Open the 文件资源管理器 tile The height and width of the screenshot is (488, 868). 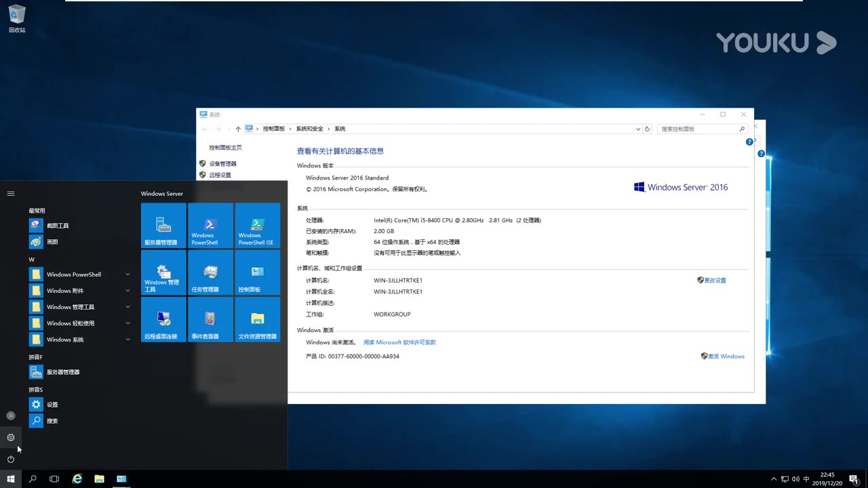click(257, 319)
